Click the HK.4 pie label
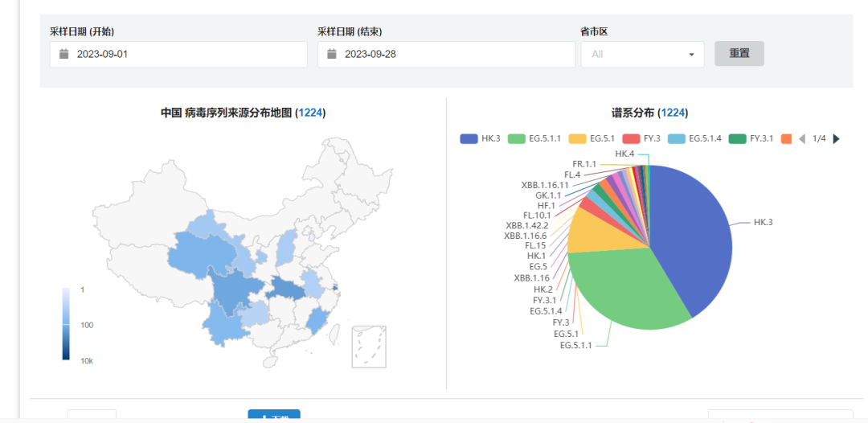868x423 pixels. pyautogui.click(x=624, y=154)
